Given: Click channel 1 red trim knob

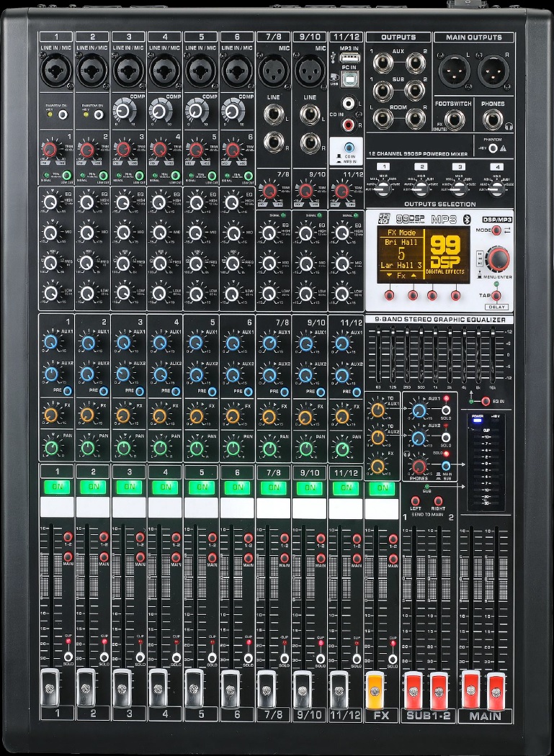Looking at the screenshot, I should pyautogui.click(x=50, y=150).
